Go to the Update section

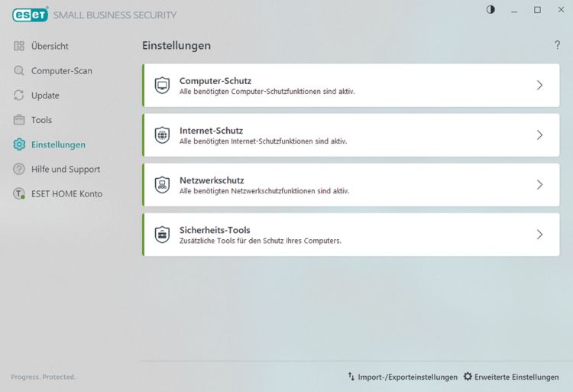coord(45,96)
